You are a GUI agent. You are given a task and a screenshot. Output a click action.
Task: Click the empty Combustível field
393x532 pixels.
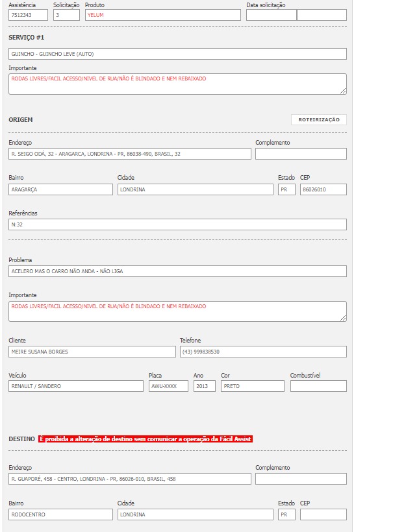pos(318,386)
